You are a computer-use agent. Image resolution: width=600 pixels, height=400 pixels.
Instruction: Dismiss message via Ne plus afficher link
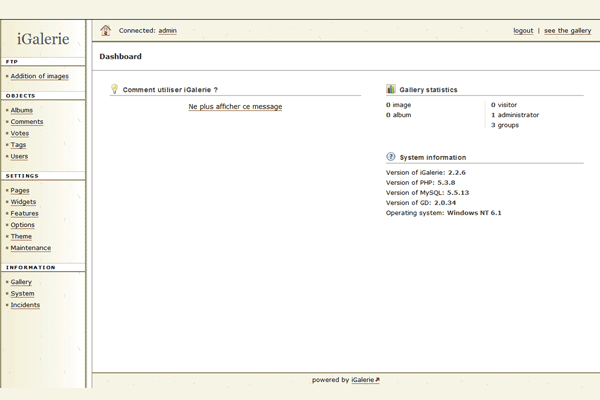pyautogui.click(x=235, y=106)
